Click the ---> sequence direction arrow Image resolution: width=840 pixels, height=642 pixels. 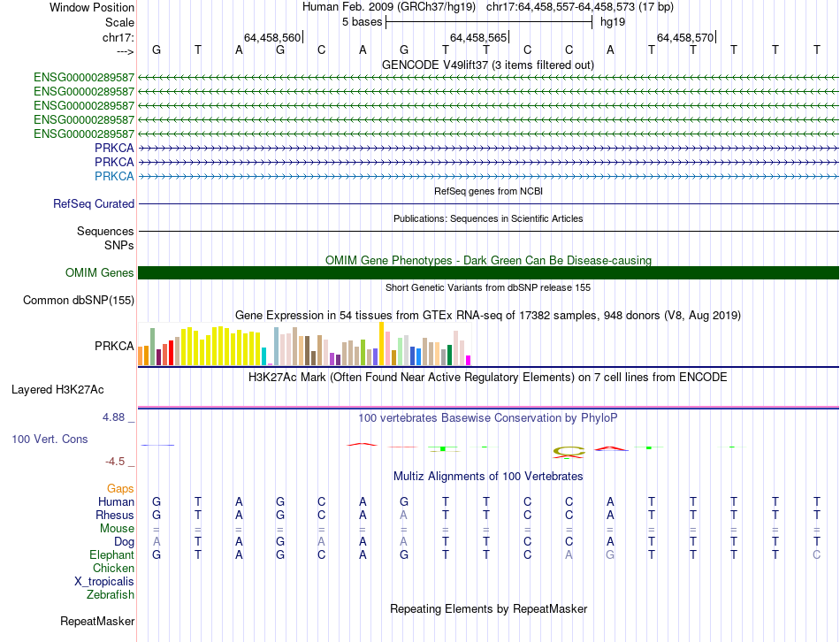coord(125,51)
